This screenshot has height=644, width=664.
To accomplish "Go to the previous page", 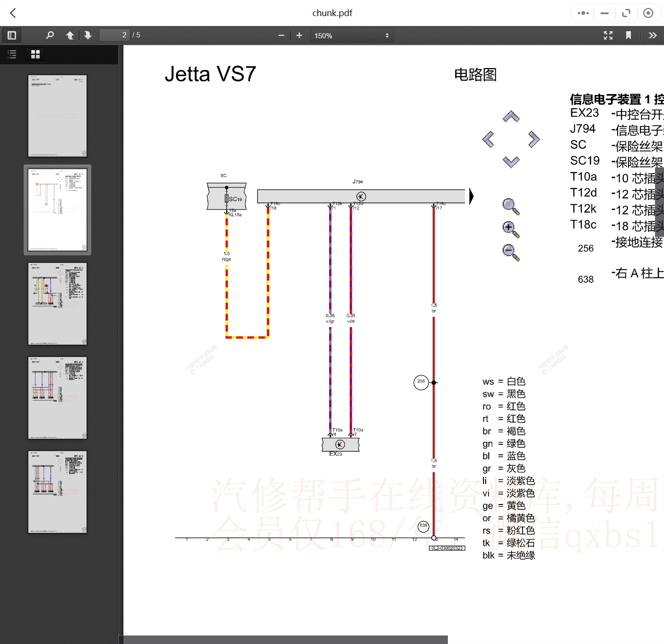I will pyautogui.click(x=70, y=35).
